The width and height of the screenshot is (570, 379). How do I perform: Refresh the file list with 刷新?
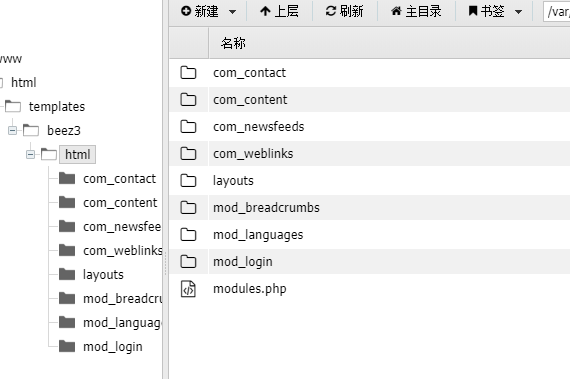[x=344, y=11]
